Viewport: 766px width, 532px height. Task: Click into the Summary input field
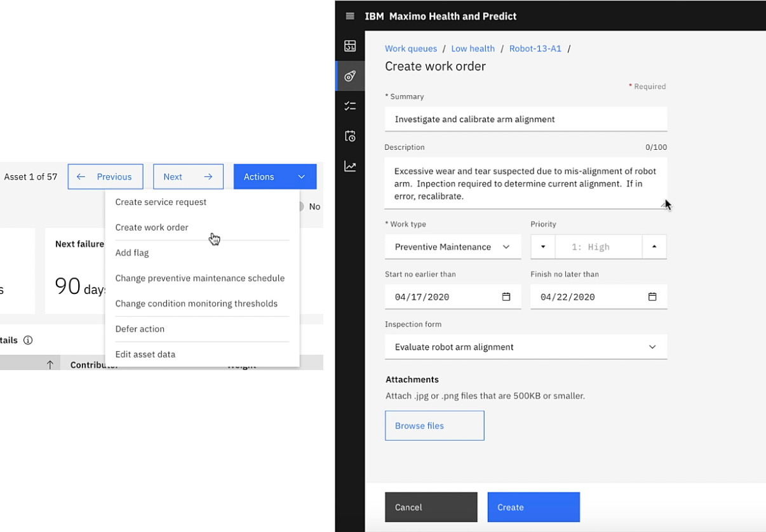(x=526, y=119)
